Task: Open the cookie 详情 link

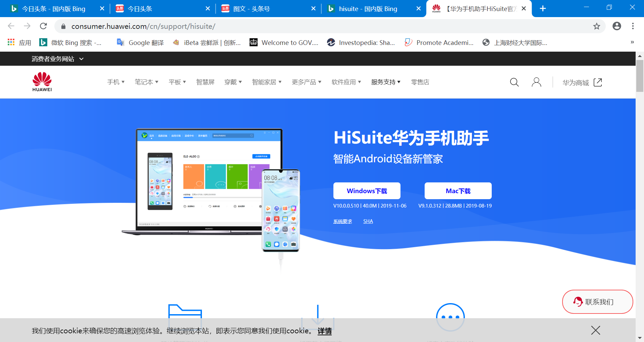Action: 324,331
